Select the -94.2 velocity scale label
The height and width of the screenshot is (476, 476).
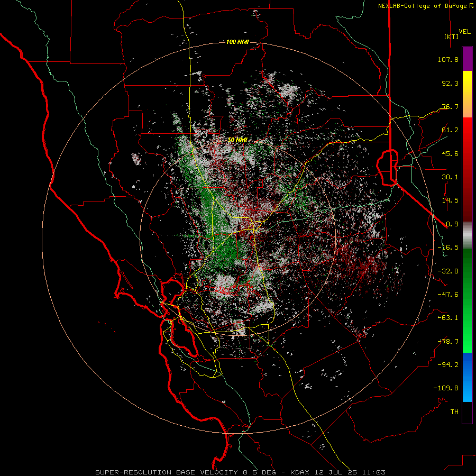448,365
